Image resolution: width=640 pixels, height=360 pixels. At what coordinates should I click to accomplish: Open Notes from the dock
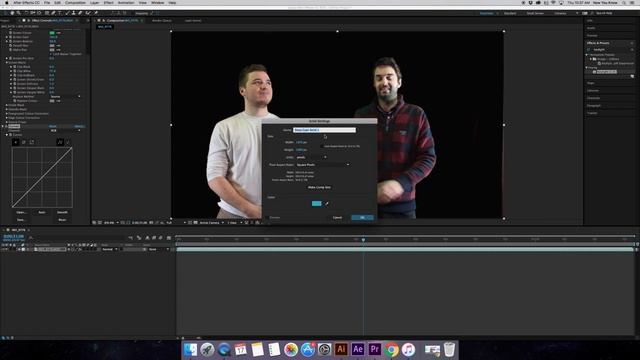(x=257, y=349)
